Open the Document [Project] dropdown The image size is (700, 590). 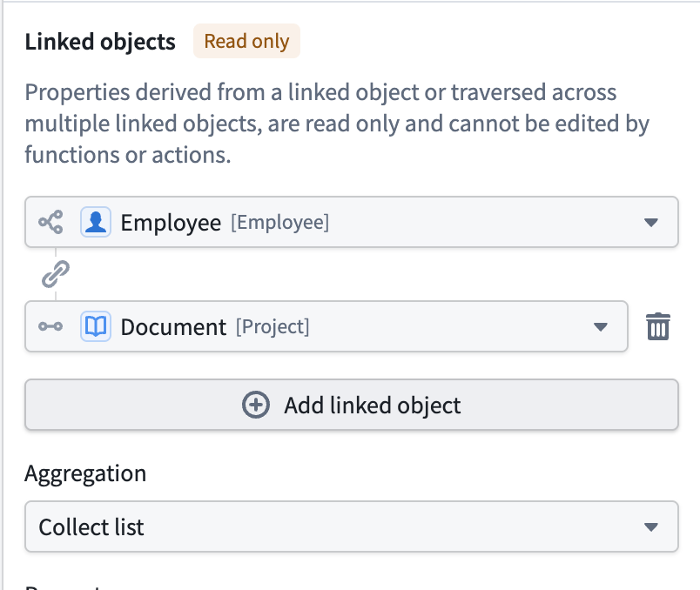tap(326, 326)
